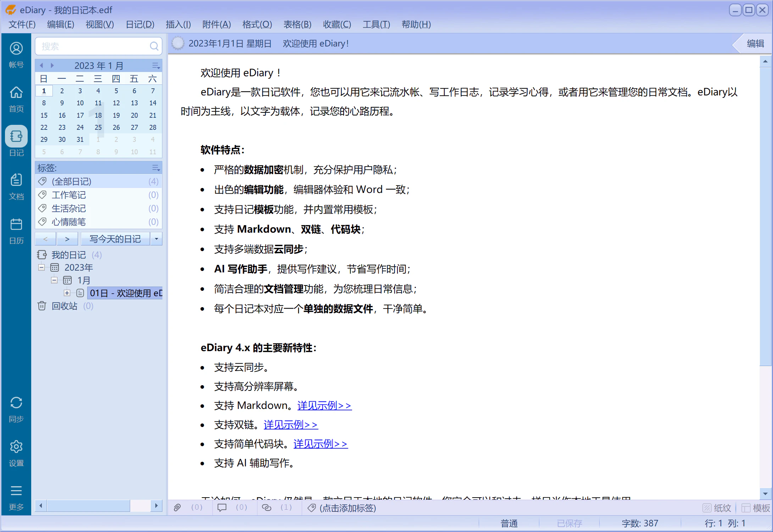Open the 工具(T) menu
Screen dimensions: 773x532
pos(376,24)
